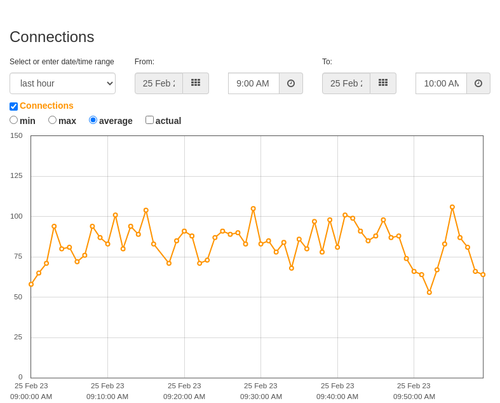Click the orange Connections series label
500x403 pixels.
[46, 106]
